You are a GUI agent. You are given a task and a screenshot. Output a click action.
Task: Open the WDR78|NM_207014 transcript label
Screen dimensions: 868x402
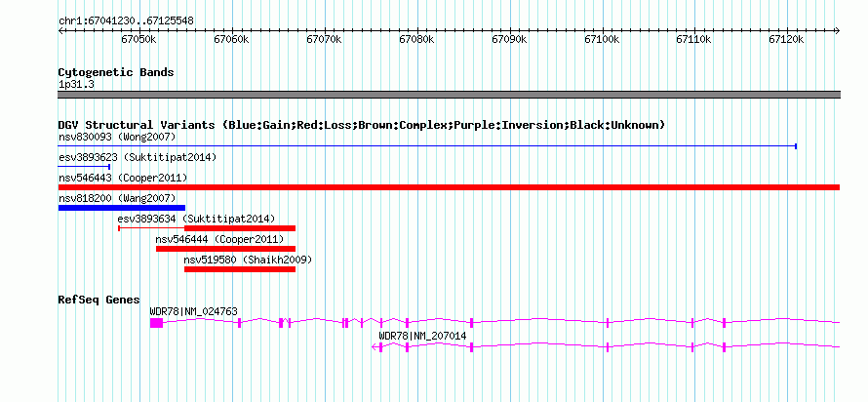pyautogui.click(x=422, y=336)
